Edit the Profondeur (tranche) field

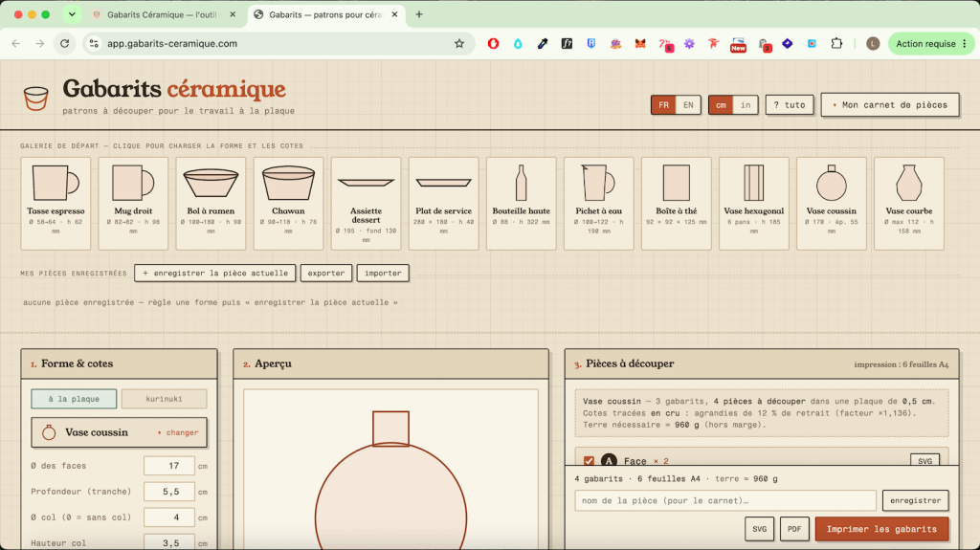click(169, 492)
